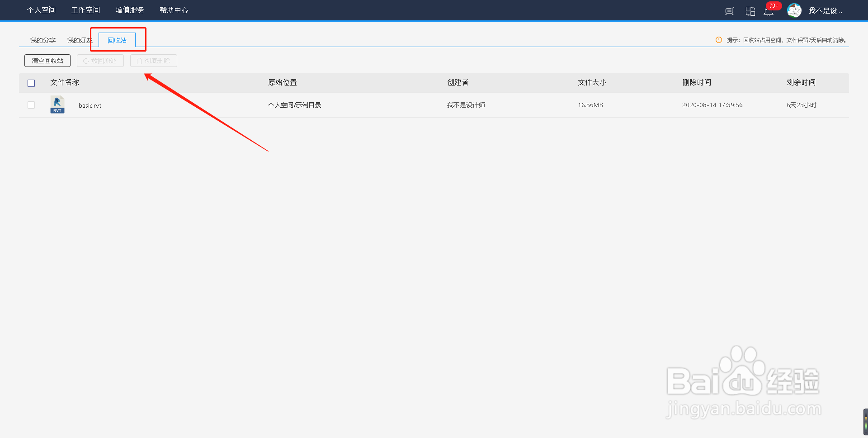
Task: Switch to the 我的分享 tab
Action: click(43, 40)
